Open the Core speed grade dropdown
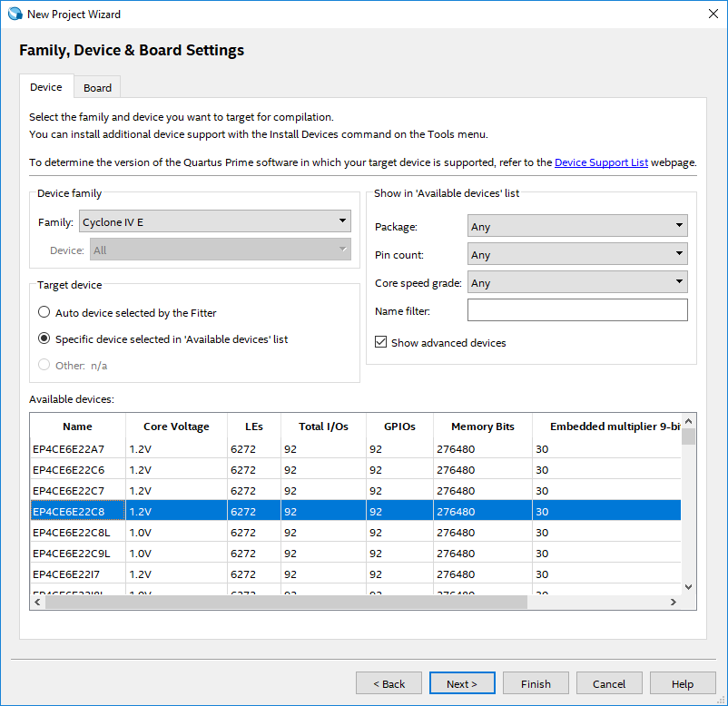Screen dimensions: 728x706 click(x=577, y=282)
